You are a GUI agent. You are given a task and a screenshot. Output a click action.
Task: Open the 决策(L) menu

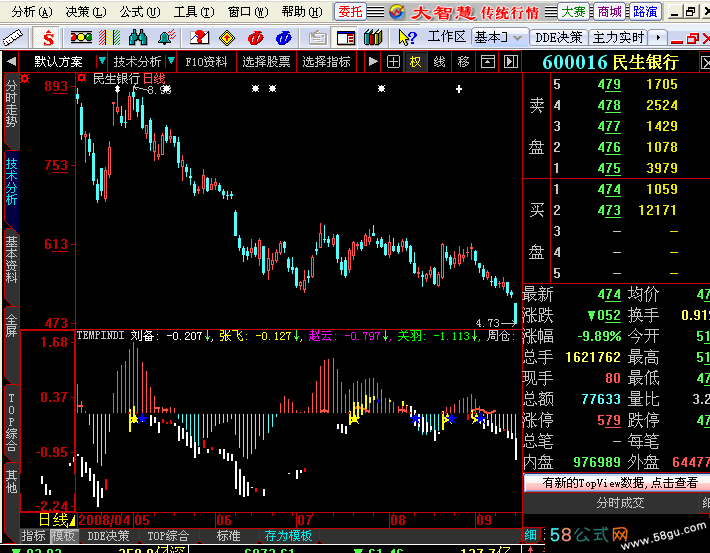(86, 12)
